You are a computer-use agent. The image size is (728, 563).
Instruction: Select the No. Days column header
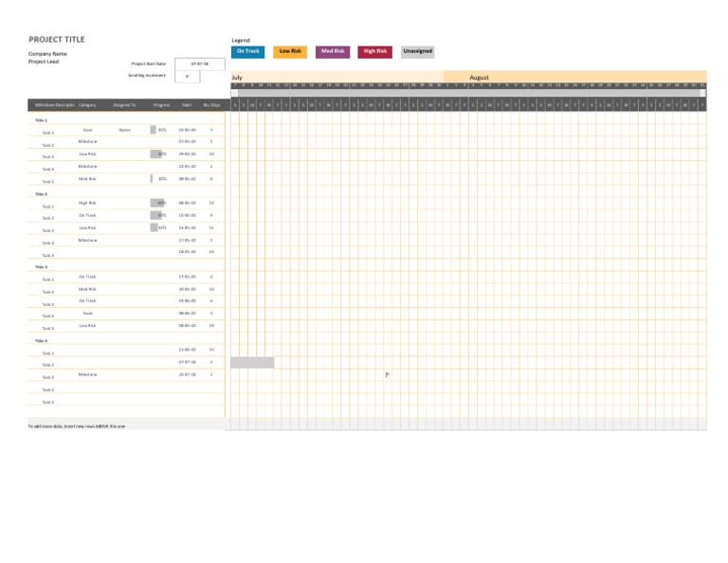[210, 105]
